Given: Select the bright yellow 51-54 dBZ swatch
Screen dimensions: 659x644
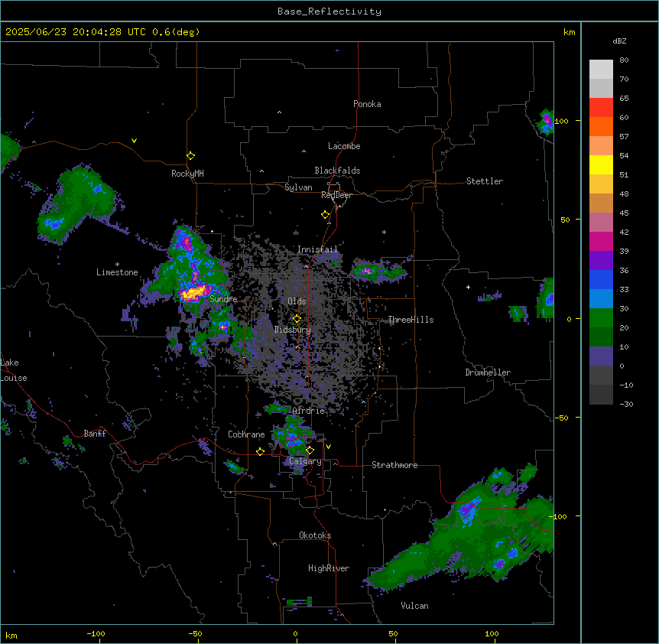Looking at the screenshot, I should (601, 164).
